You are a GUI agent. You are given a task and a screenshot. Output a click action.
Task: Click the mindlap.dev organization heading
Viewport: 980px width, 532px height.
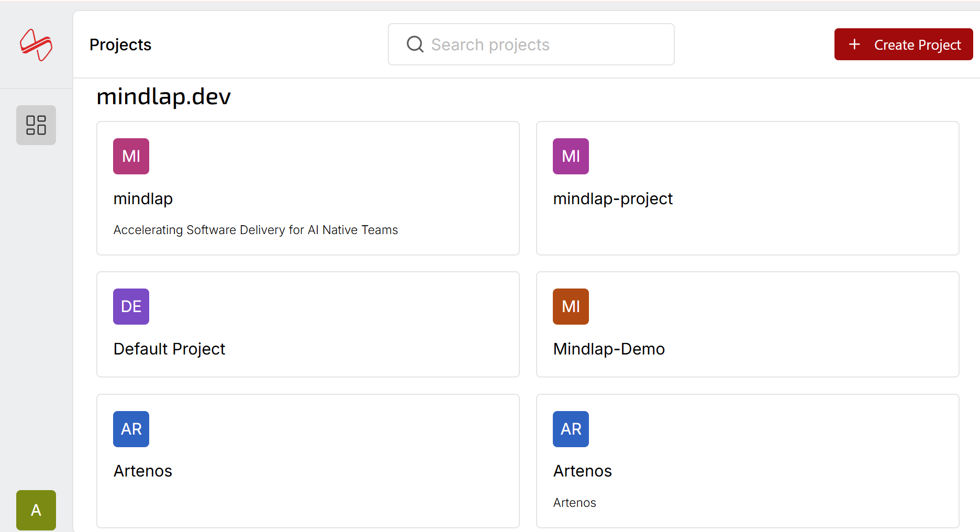164,97
